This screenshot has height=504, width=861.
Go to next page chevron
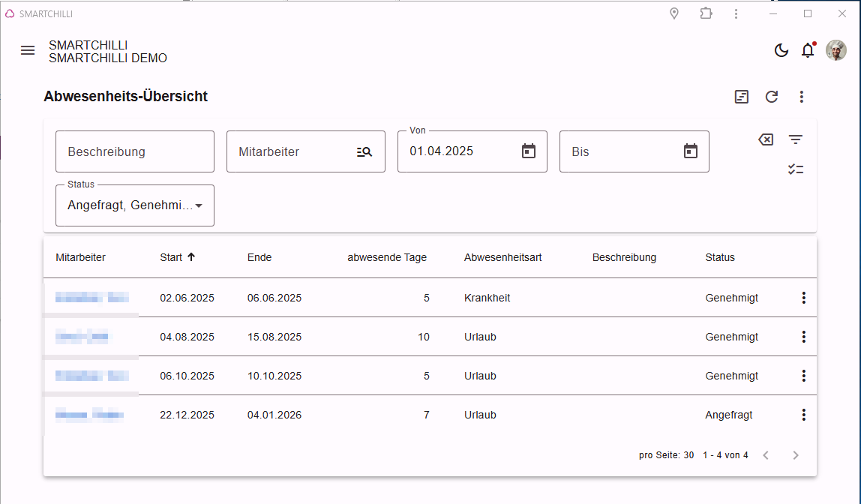[x=795, y=455]
